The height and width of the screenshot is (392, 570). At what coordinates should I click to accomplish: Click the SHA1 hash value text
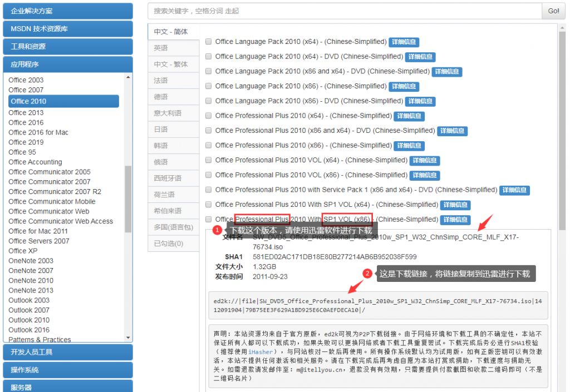pyautogui.click(x=335, y=257)
